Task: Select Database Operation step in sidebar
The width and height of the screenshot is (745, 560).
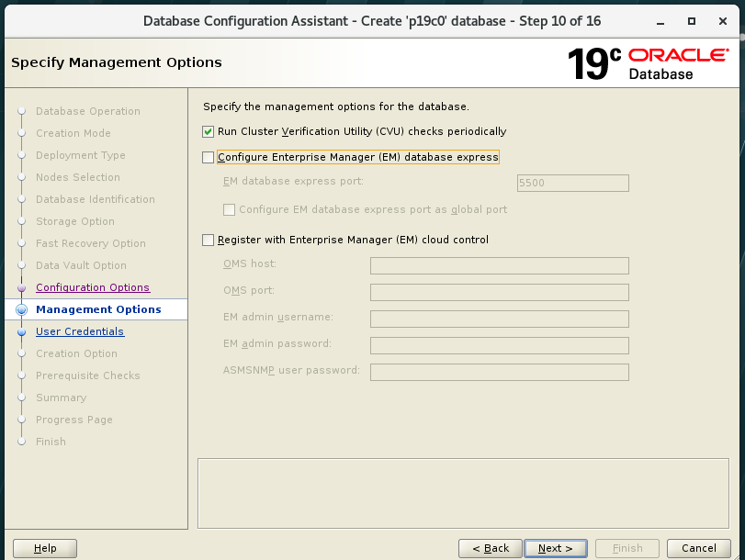Action: (x=88, y=111)
